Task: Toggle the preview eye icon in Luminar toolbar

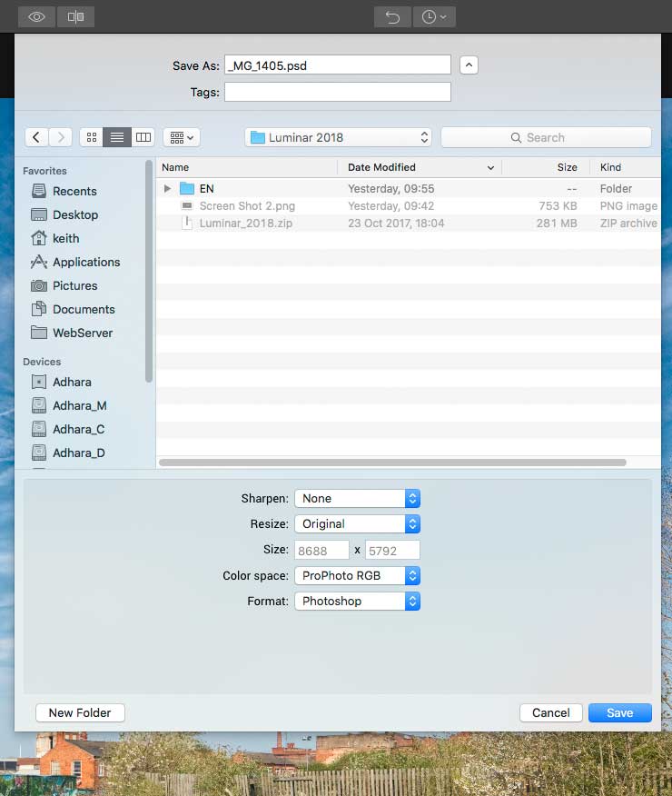Action: 36,16
